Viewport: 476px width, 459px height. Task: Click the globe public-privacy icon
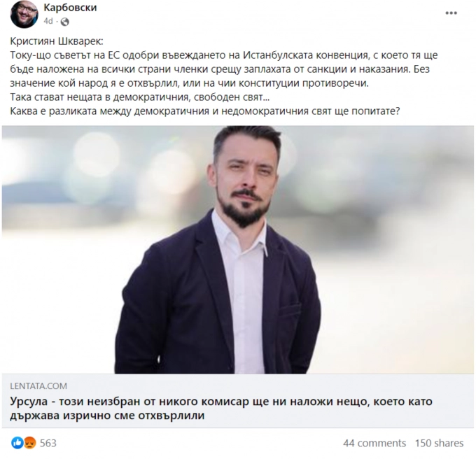(64, 22)
